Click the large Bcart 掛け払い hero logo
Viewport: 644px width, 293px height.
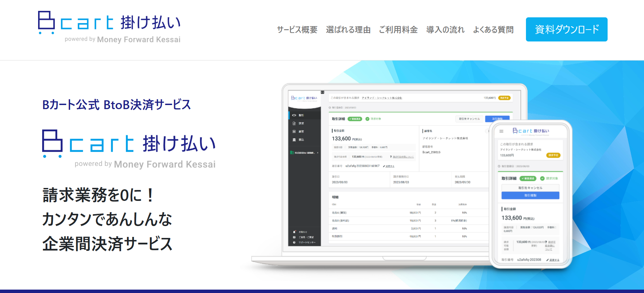tap(129, 149)
